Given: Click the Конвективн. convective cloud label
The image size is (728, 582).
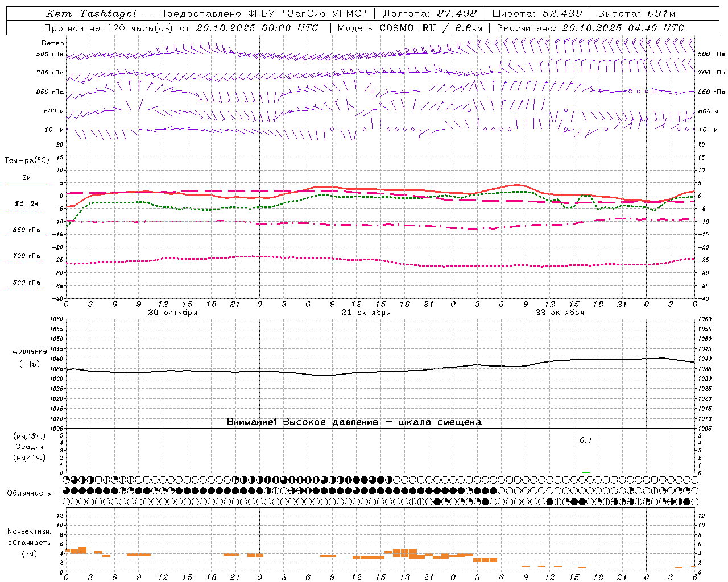Looking at the screenshot, I should coord(30,531).
